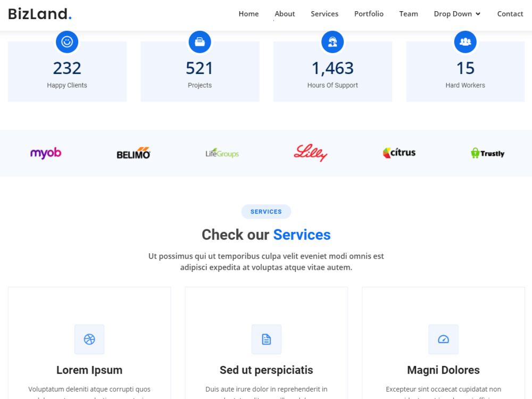
Task: Click the Trustly client logo
Action: [487, 153]
